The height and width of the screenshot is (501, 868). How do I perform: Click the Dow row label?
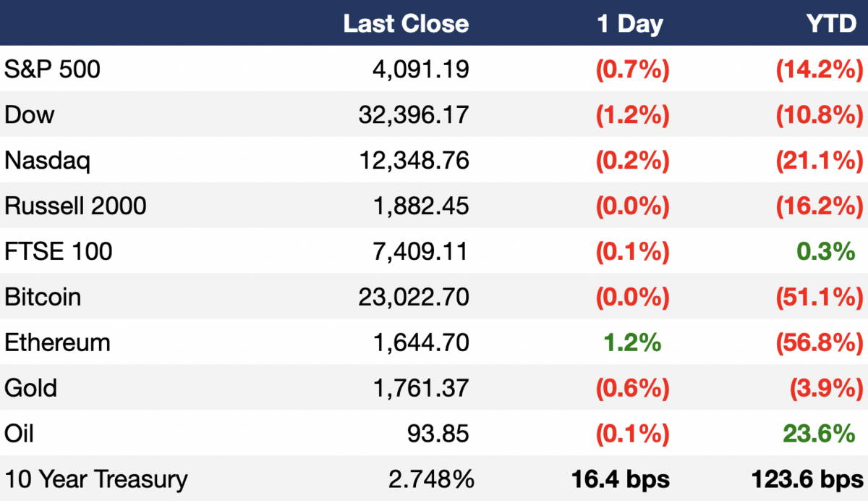click(29, 114)
